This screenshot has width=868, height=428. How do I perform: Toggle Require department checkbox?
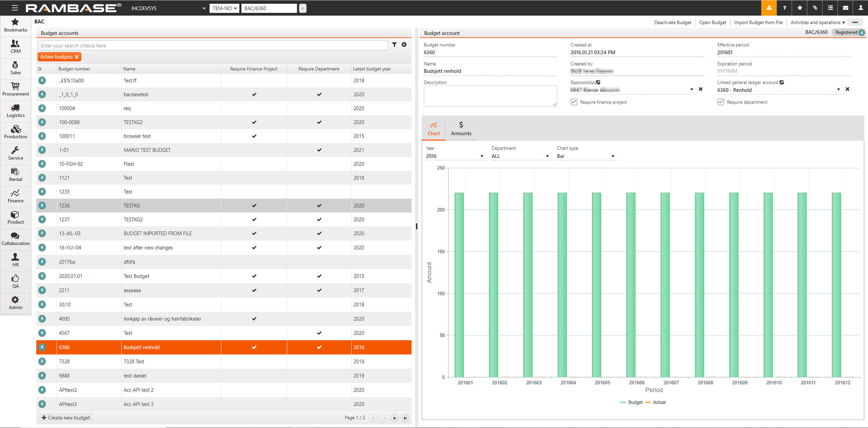click(x=721, y=102)
